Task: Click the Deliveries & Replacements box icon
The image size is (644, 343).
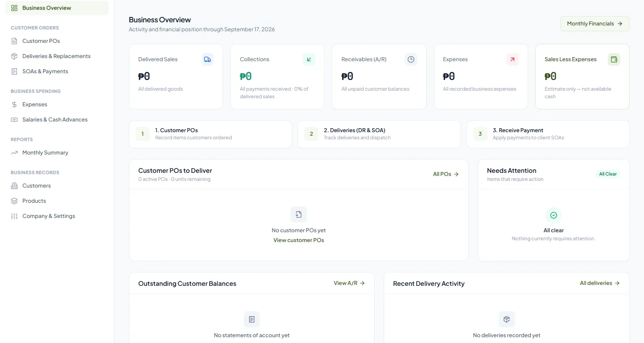Action: click(14, 56)
